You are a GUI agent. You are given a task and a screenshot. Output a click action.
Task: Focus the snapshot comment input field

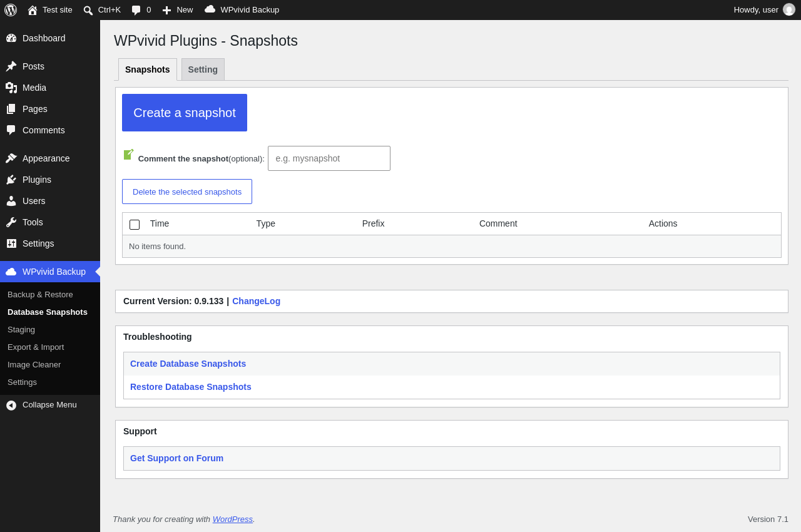[329, 158]
